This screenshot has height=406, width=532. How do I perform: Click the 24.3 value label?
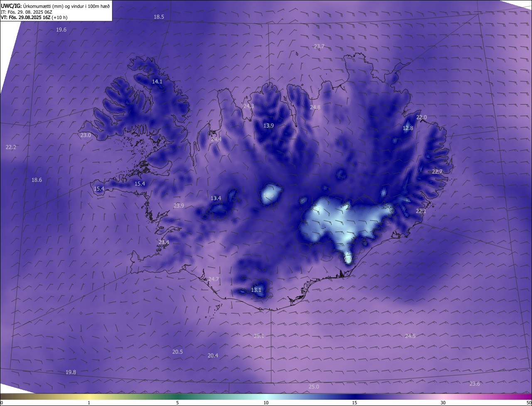click(x=249, y=106)
